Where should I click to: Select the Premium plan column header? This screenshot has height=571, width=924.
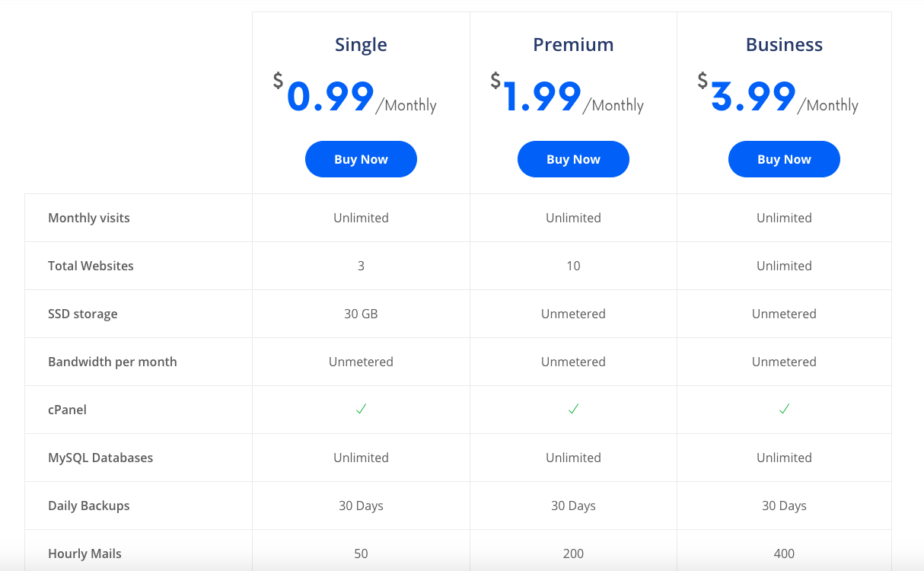coord(573,44)
